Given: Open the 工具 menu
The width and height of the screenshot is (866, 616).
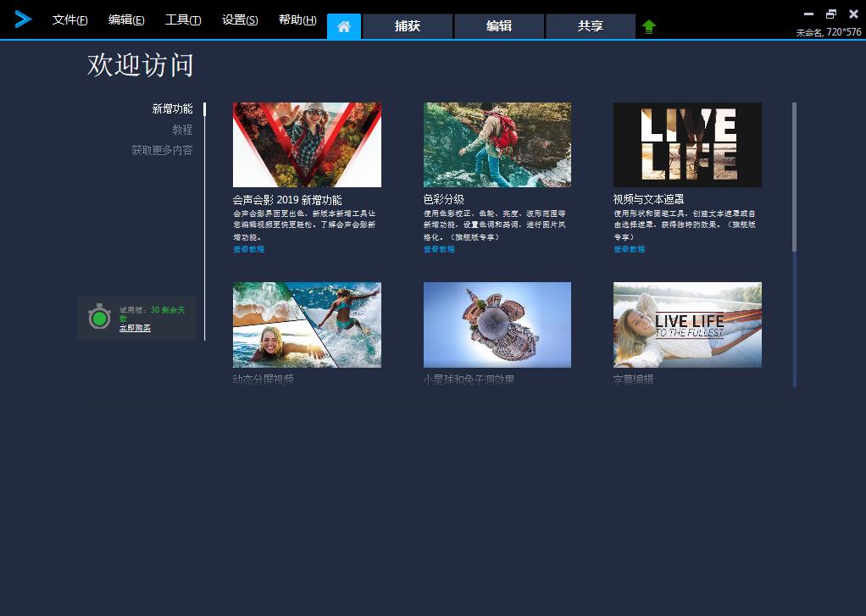Looking at the screenshot, I should coord(182,19).
